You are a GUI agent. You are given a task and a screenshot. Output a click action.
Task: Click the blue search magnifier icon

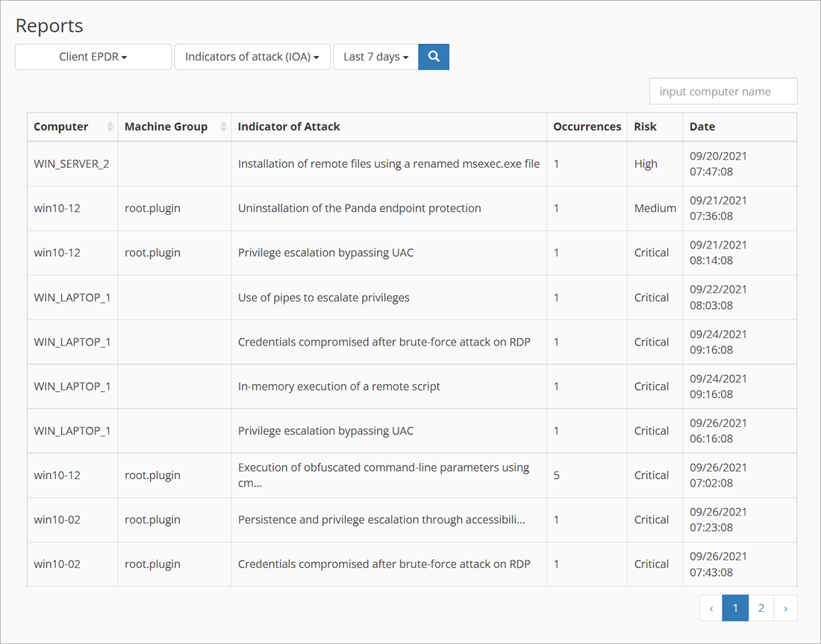pyautogui.click(x=434, y=56)
